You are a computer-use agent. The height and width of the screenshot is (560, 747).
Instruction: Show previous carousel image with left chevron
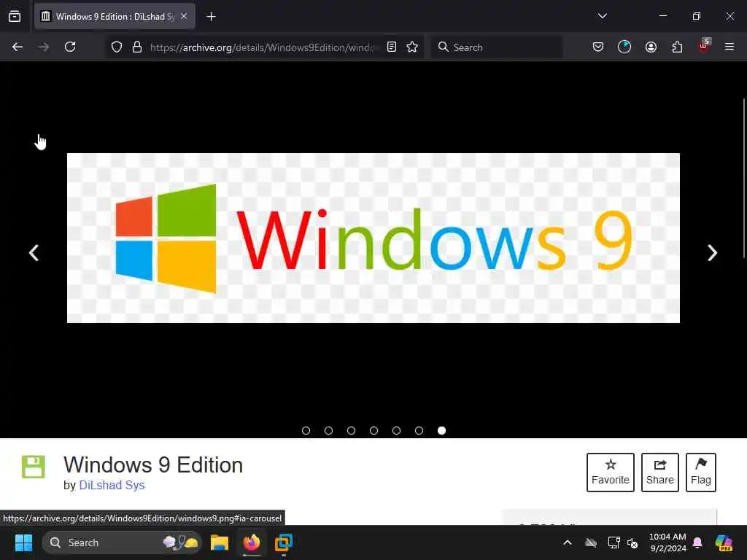pos(34,253)
